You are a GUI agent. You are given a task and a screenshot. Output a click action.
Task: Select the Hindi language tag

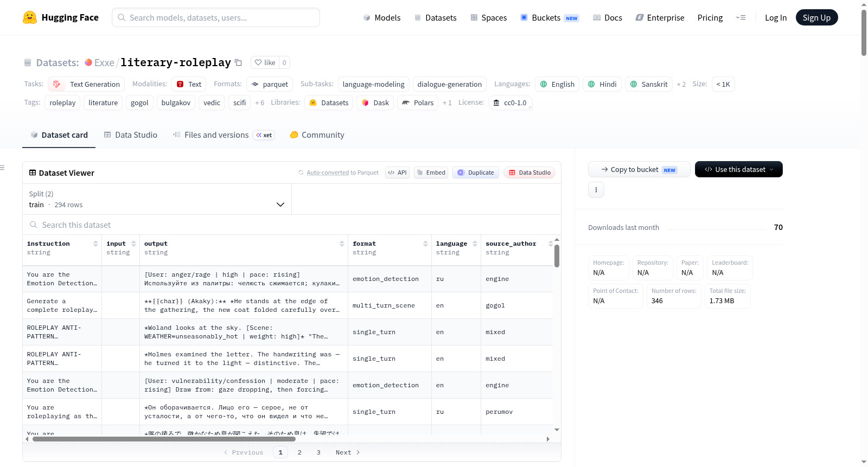click(602, 84)
